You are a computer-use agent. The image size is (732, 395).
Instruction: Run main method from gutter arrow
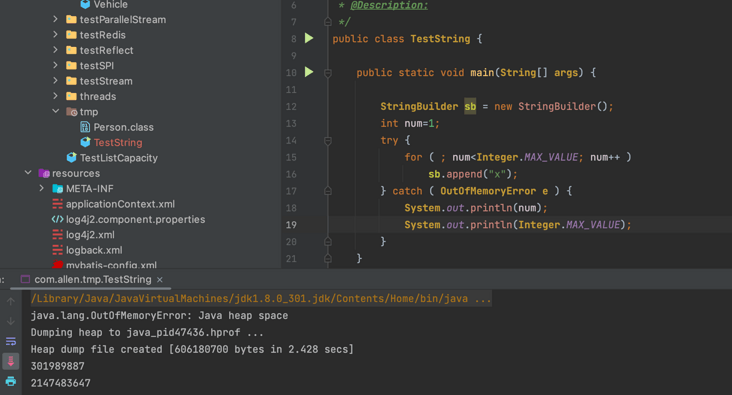click(x=309, y=72)
